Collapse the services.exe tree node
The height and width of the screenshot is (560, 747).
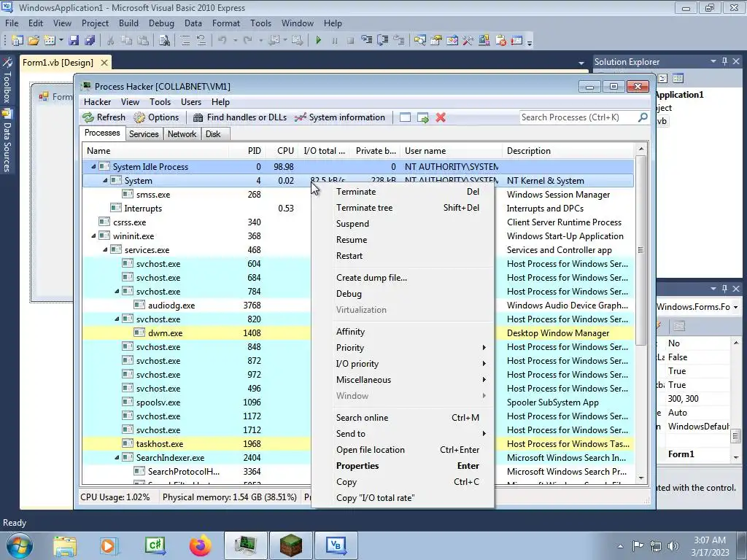(x=105, y=249)
